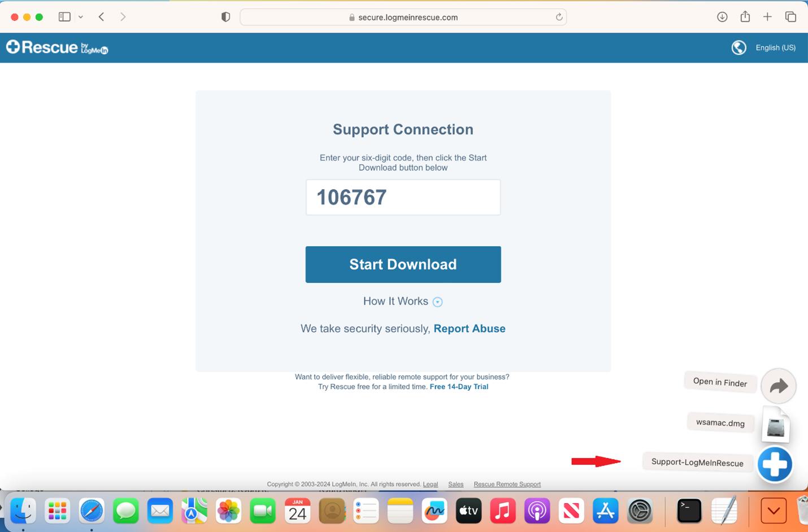Screen dimensions: 808x532
Task: Open the English (US) language selector
Action: click(x=775, y=48)
